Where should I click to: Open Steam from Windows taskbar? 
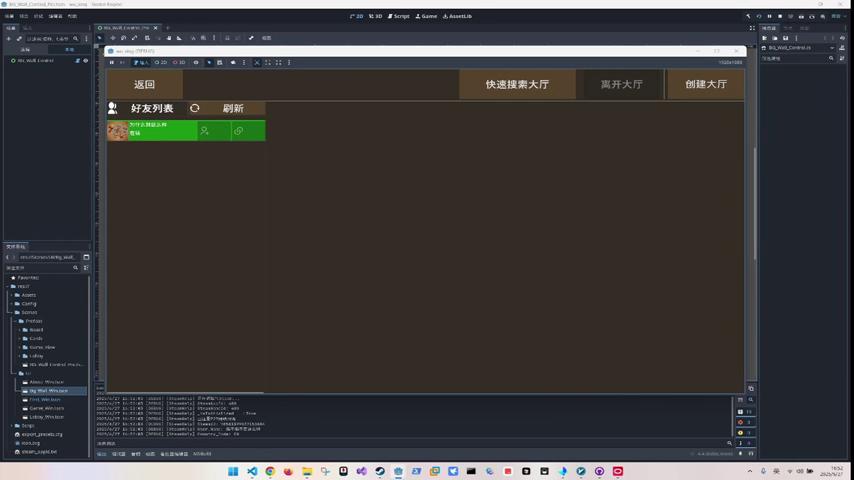click(x=380, y=471)
